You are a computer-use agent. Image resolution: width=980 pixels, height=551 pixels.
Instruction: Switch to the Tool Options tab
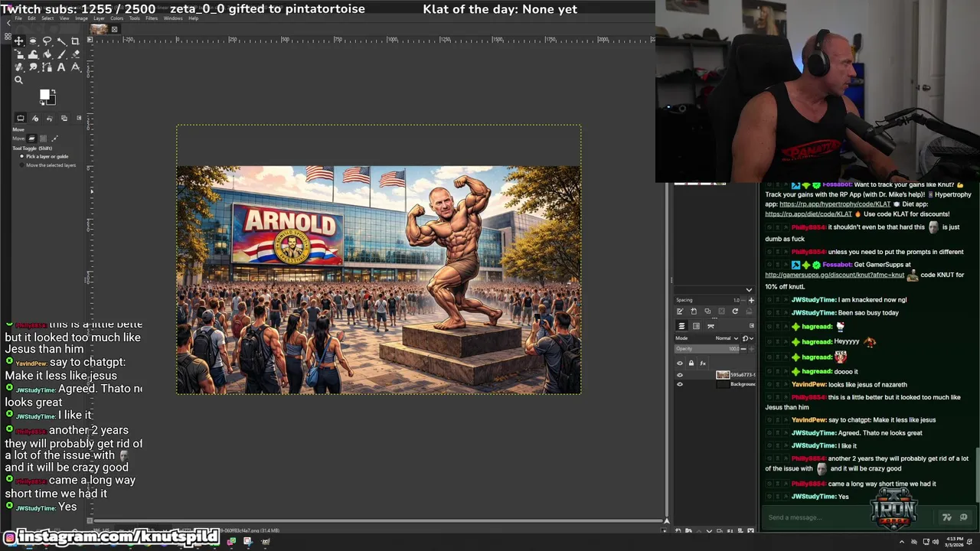(21, 118)
